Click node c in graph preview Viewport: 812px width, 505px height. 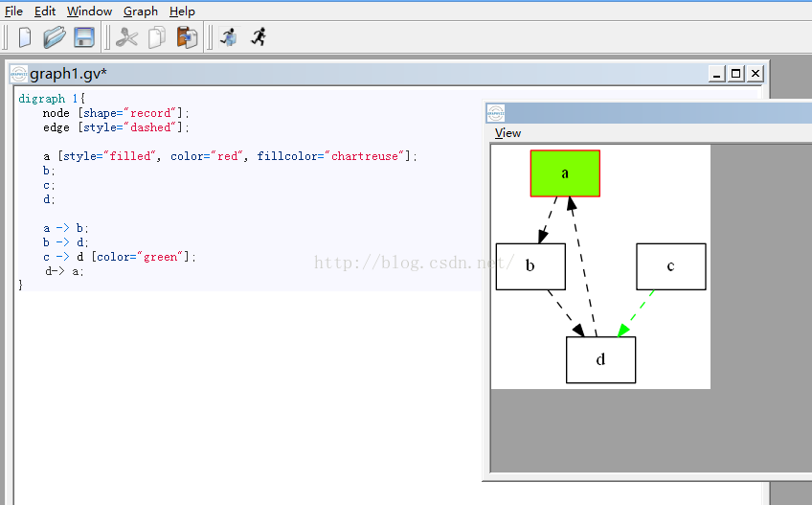point(670,266)
